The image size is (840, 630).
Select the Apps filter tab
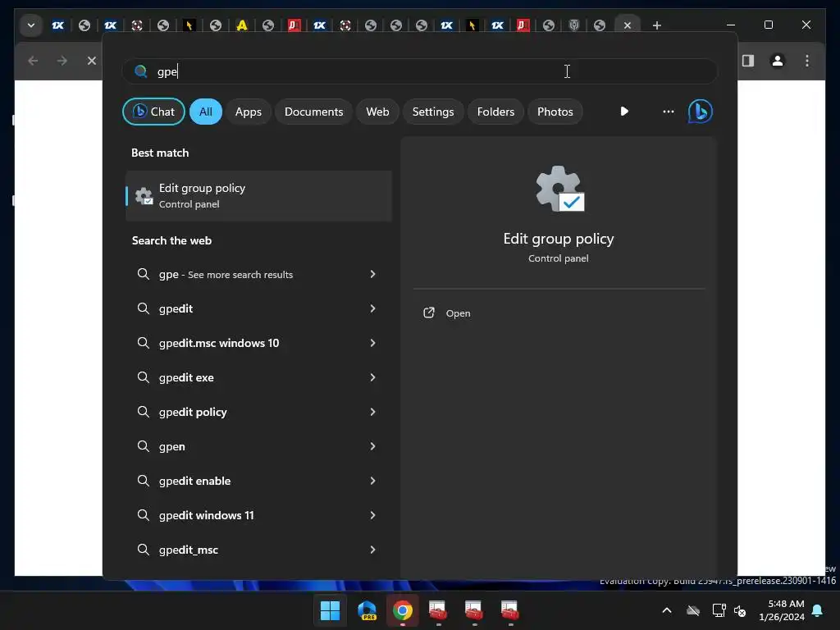[x=248, y=112]
